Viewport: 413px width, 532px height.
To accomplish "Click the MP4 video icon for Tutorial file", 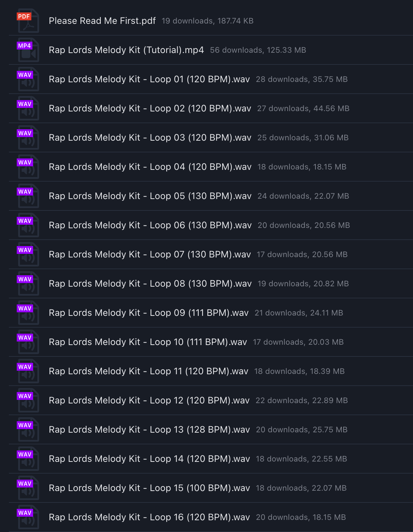I will 28,50.
